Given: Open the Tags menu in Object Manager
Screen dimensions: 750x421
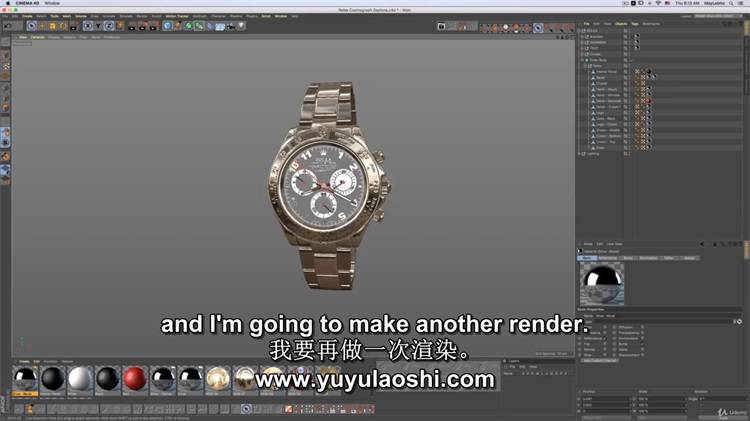Looking at the screenshot, I should tap(635, 24).
